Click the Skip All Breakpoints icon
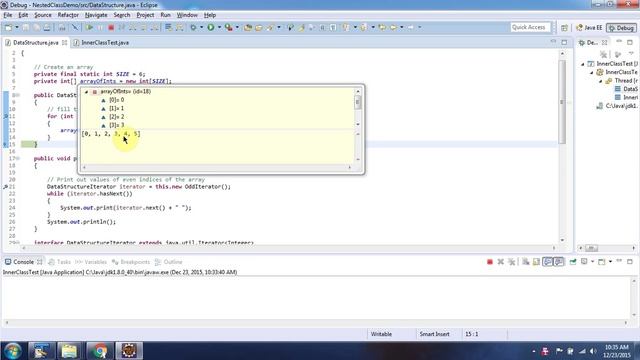640x360 pixels. tap(74, 27)
